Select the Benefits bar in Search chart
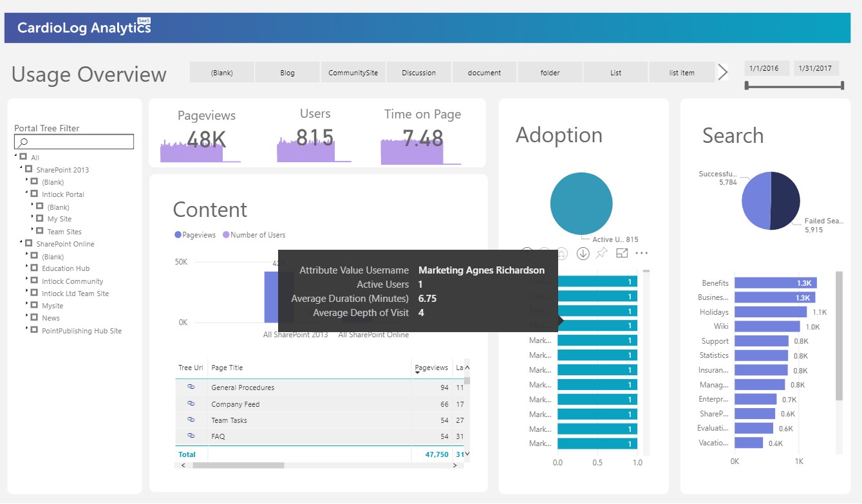 (x=776, y=283)
